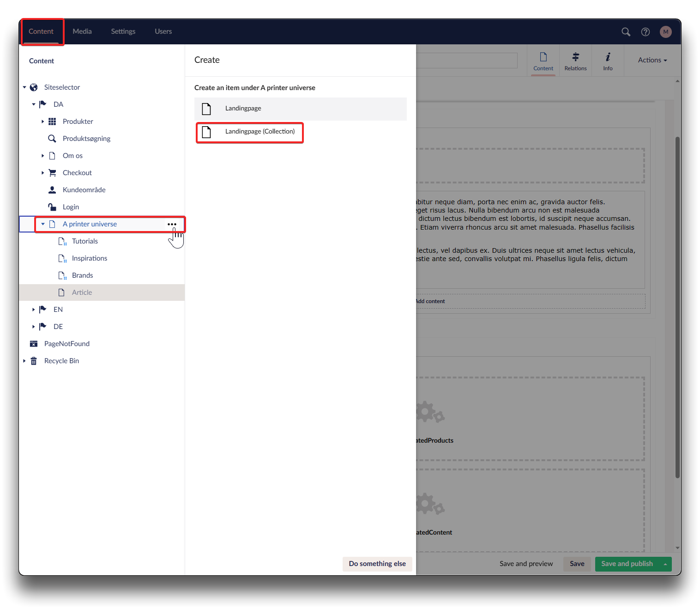This screenshot has height=609, width=700.
Task: Select Landingpage (Collection) document type
Action: click(x=259, y=132)
